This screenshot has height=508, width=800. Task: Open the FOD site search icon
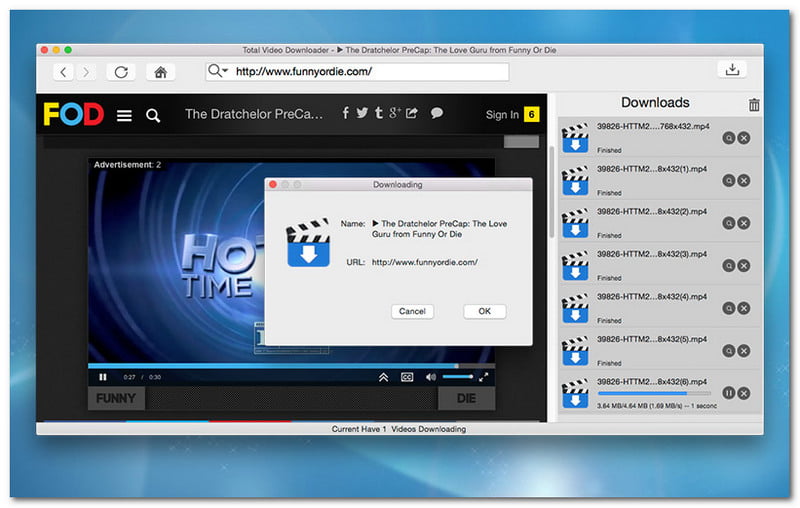point(153,116)
